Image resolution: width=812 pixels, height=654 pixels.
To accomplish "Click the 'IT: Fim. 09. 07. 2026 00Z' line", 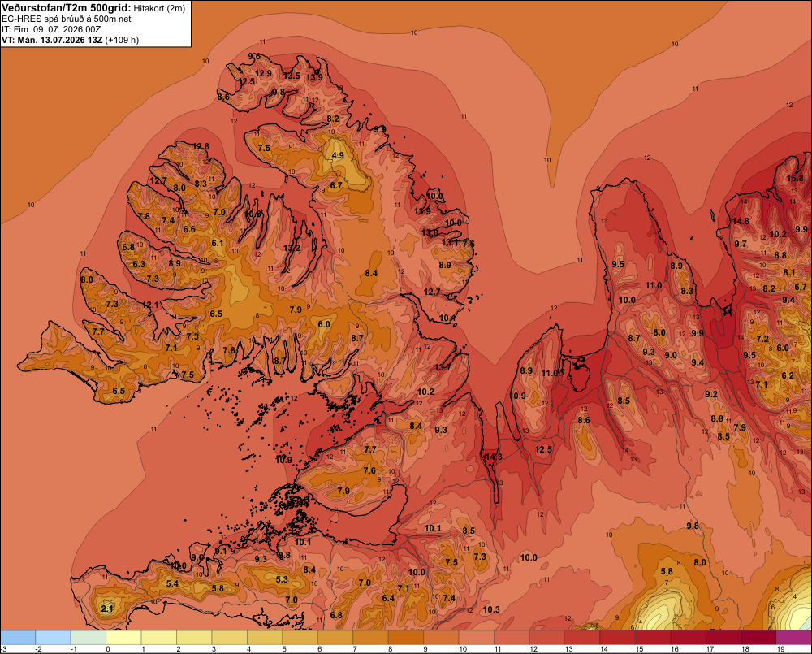I will click(51, 29).
